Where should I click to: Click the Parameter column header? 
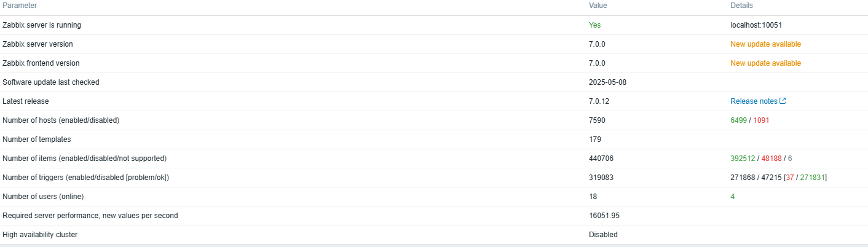tap(20, 6)
